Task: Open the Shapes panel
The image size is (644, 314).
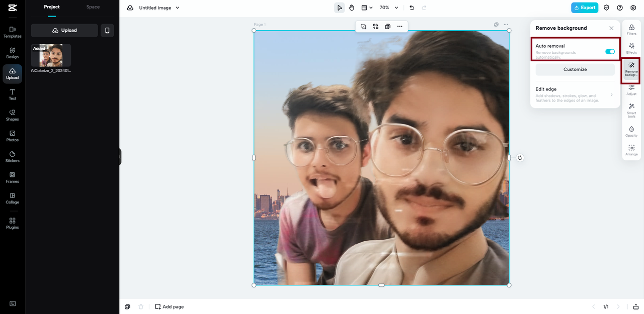Action: pyautogui.click(x=13, y=115)
